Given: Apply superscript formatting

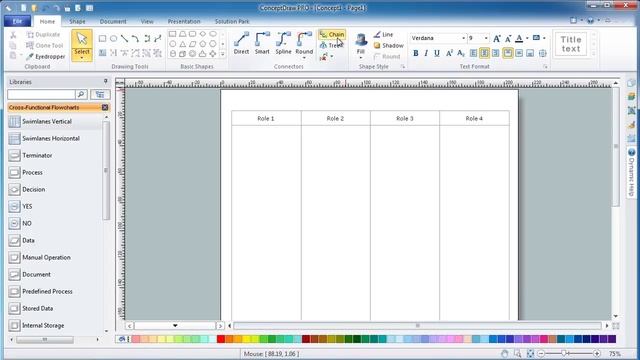Looking at the screenshot, I should (449, 53).
